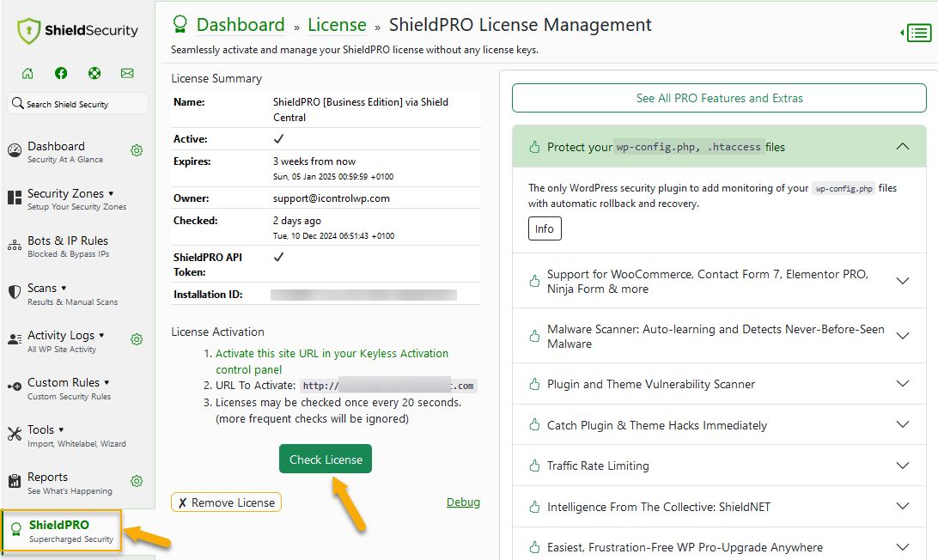Click the Debug link
This screenshot has width=938, height=560.
[x=463, y=502]
